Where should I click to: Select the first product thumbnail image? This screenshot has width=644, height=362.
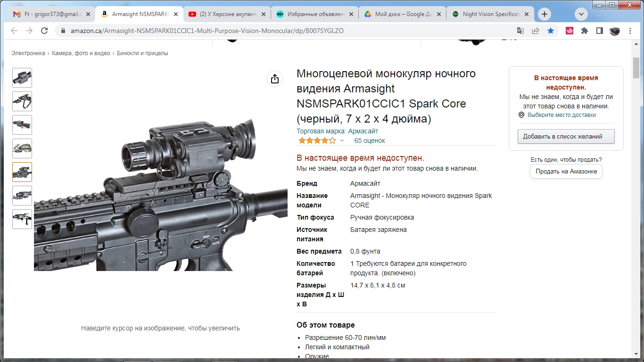(x=22, y=78)
